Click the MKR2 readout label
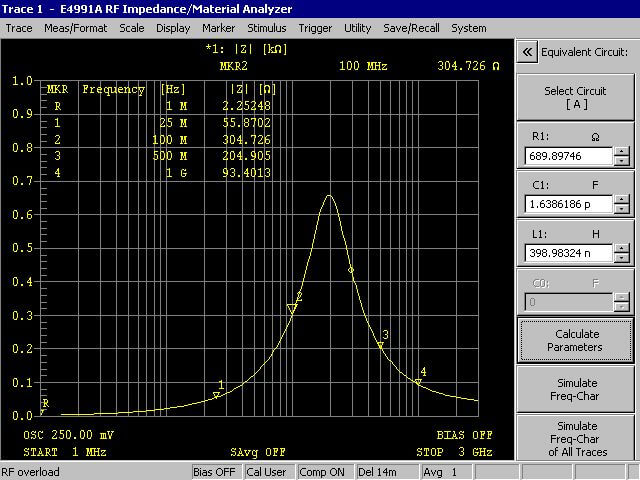This screenshot has height=480, width=640. [x=233, y=66]
